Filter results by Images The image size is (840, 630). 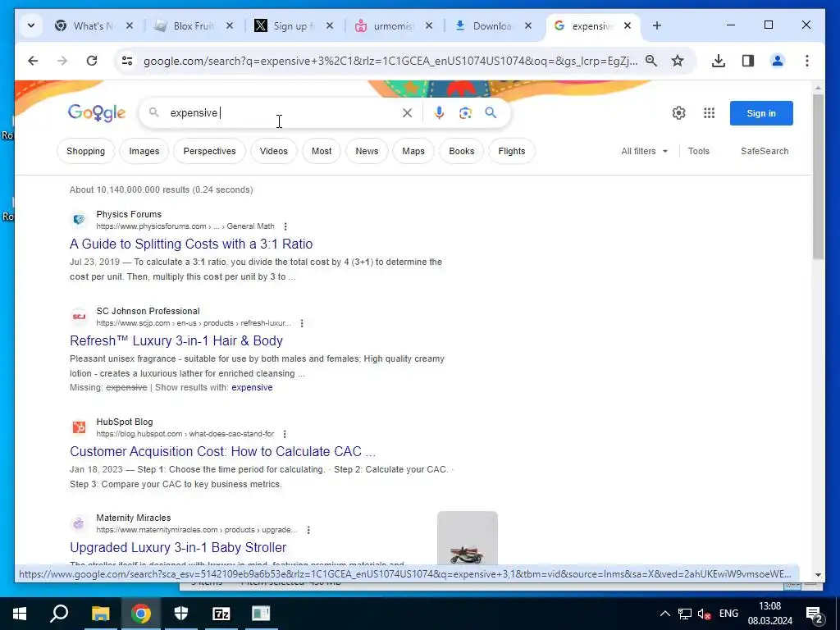144,151
